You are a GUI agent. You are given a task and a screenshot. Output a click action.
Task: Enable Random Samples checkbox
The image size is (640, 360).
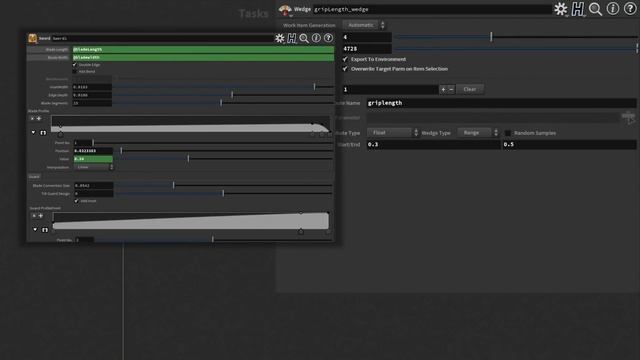pyautogui.click(x=508, y=133)
